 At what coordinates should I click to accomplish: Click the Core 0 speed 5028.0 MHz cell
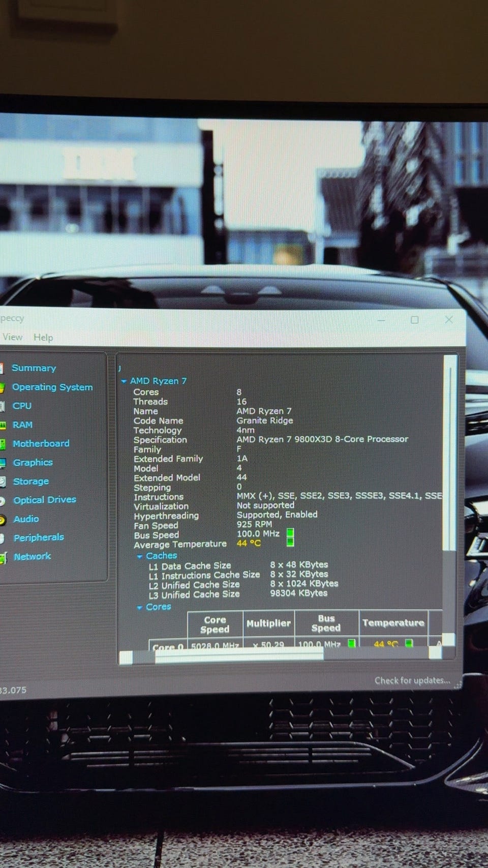[x=215, y=645]
